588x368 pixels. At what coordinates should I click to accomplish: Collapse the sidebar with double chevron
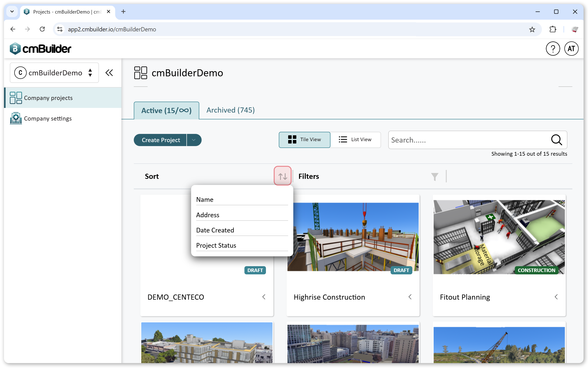(x=109, y=73)
